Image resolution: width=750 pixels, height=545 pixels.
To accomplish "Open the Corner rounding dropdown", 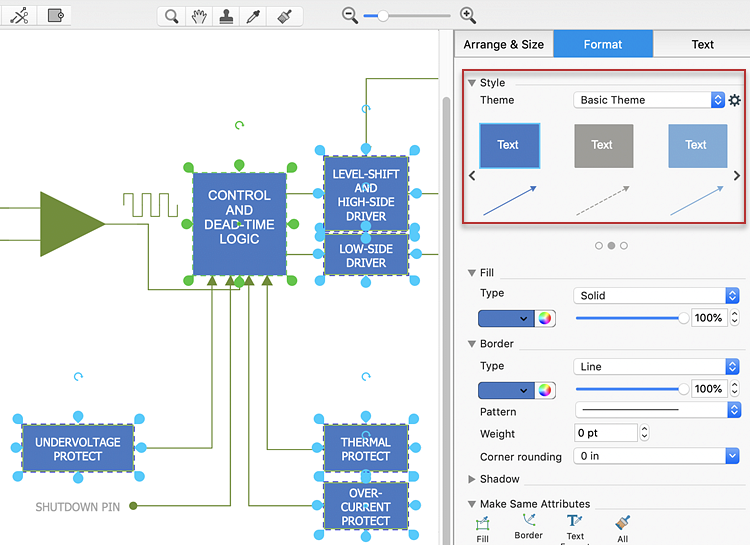I will pyautogui.click(x=655, y=456).
